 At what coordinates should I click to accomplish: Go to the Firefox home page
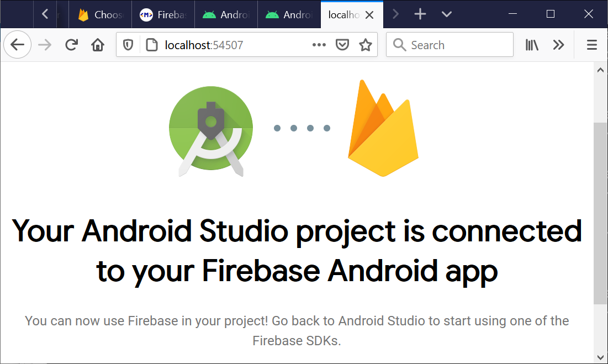[x=98, y=45]
